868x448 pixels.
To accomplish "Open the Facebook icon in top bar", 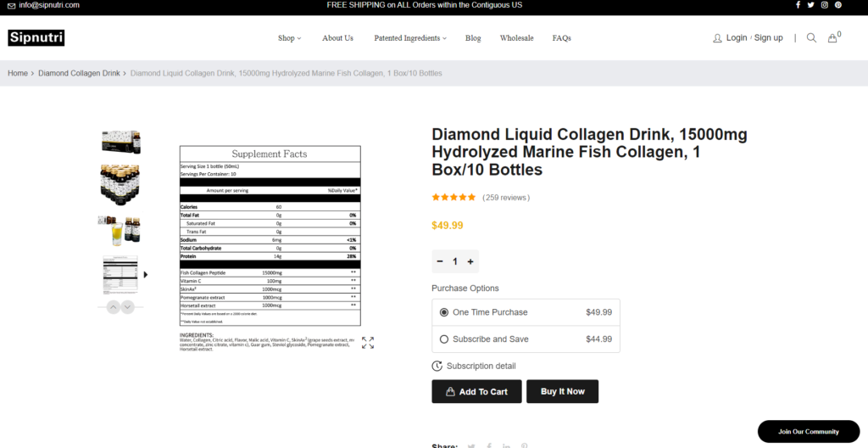I will [798, 5].
